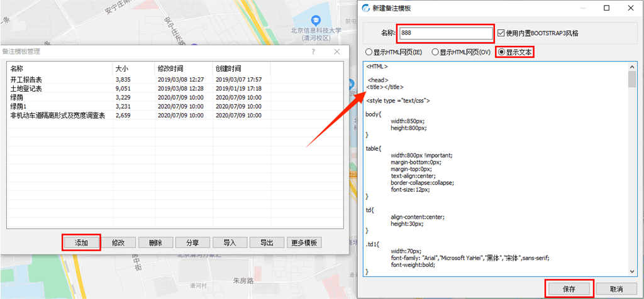Click the help question mark icon

[313, 52]
